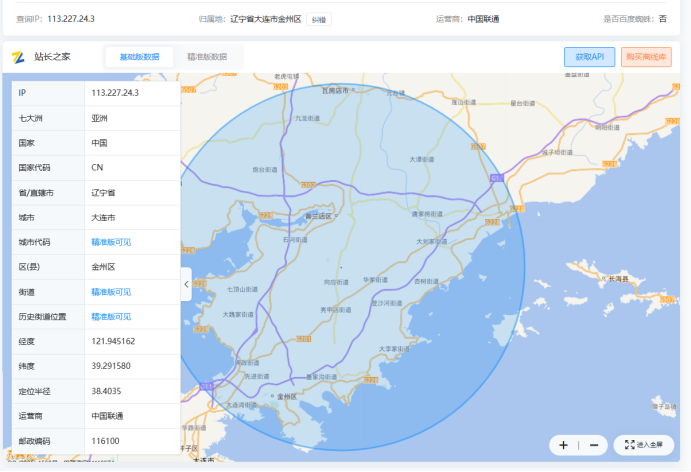Image resolution: width=691 pixels, height=472 pixels.
Task: Click the center location dot on map
Action: 341,268
